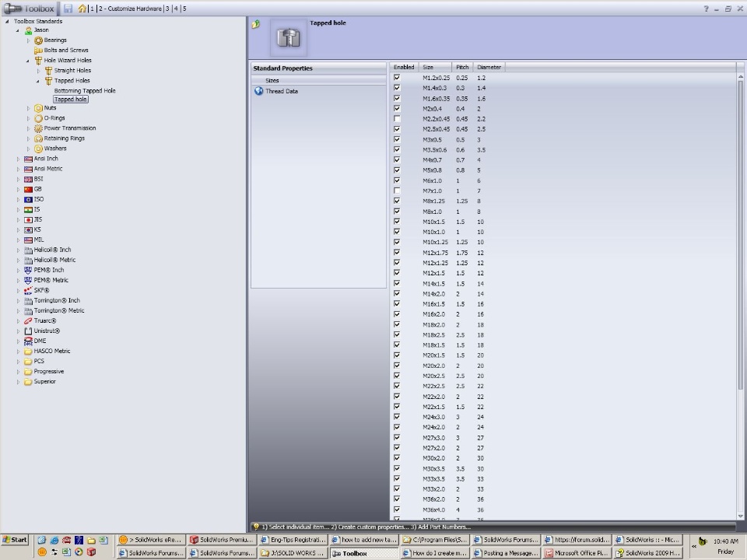This screenshot has height=560, width=747.
Task: Go to step 1 in Toolbox header
Action: point(92,9)
